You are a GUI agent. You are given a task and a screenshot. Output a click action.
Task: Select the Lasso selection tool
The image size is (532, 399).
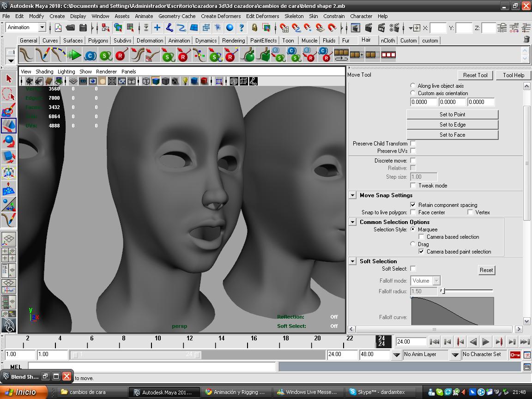tap(9, 94)
